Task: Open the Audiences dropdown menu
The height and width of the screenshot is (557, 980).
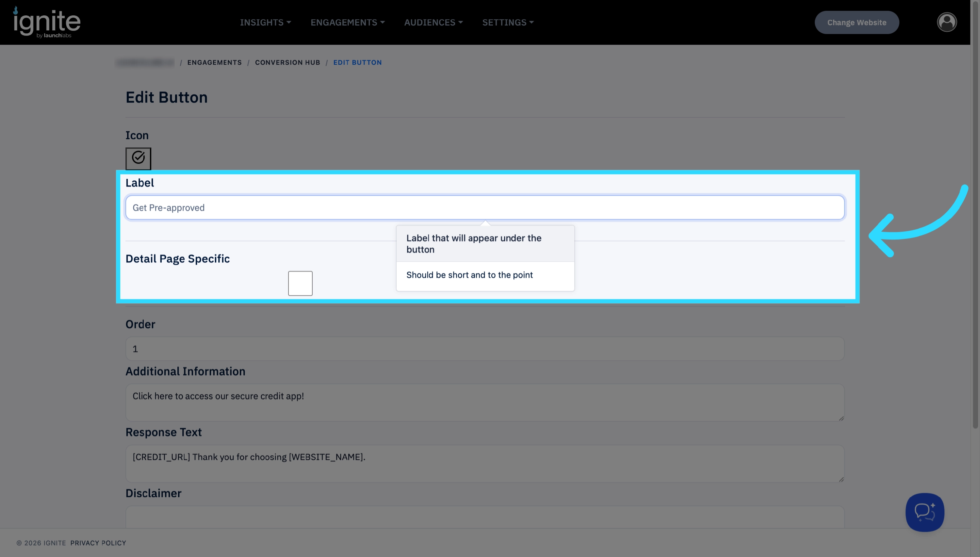Action: pyautogui.click(x=433, y=22)
